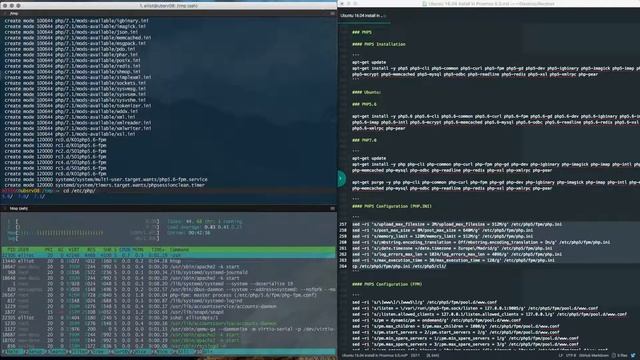The height and width of the screenshot is (360, 640).
Task: Click the '### PHP5.6' heading line
Action: [x=364, y=104]
